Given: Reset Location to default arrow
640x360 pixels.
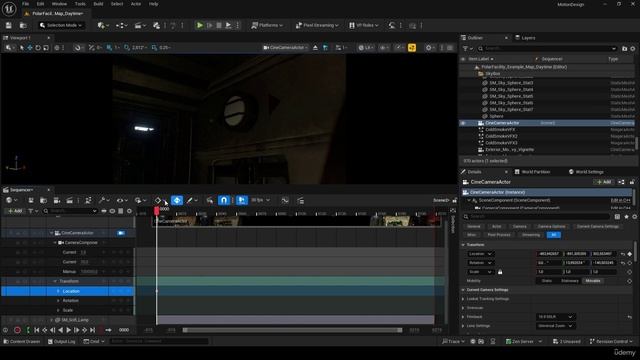Looking at the screenshot, I should click(x=623, y=254).
